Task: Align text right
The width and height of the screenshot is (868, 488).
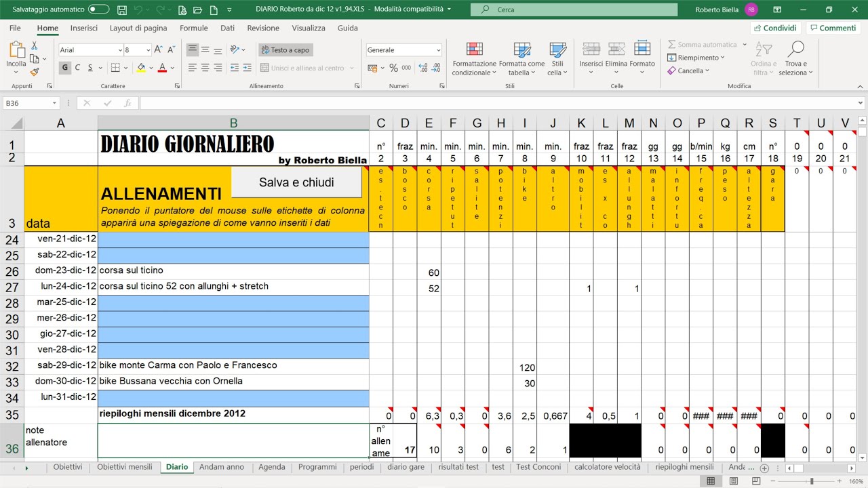Action: pos(217,68)
